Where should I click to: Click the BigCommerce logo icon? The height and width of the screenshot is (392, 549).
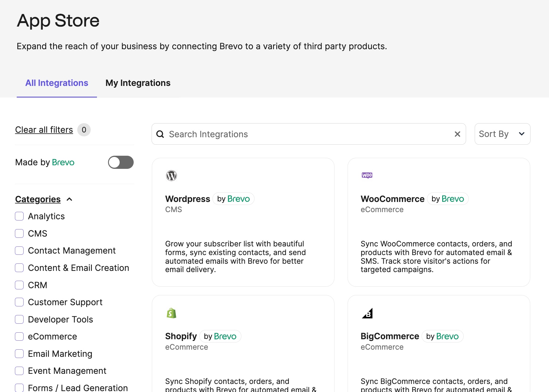(367, 313)
